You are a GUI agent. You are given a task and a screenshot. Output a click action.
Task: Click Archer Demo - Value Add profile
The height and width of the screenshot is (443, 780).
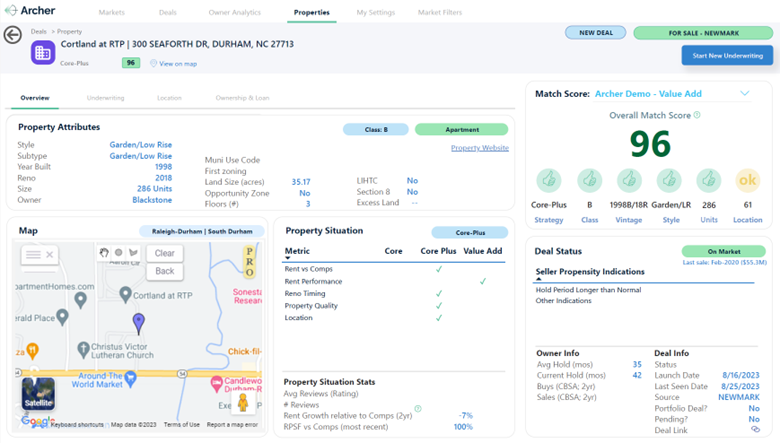point(648,93)
